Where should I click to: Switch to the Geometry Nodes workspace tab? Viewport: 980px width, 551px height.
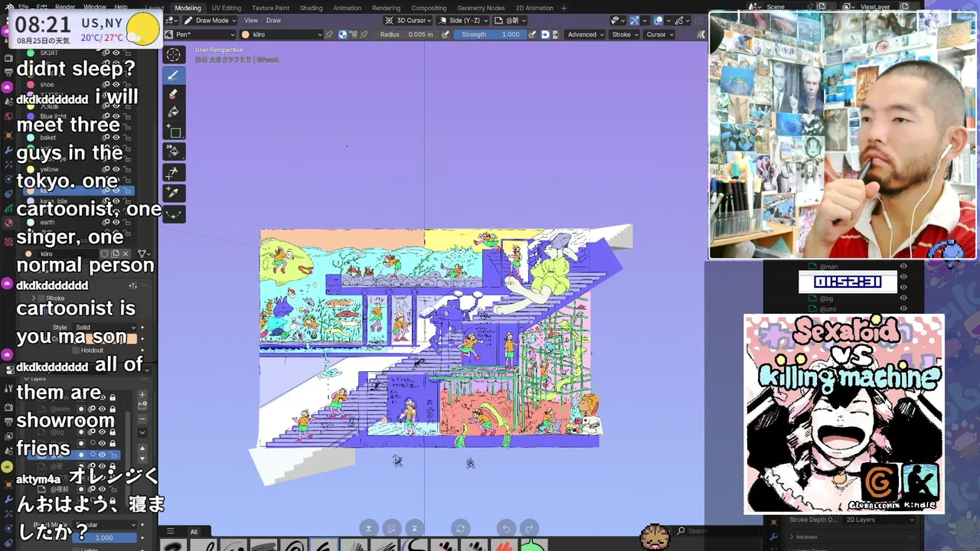pyautogui.click(x=481, y=8)
